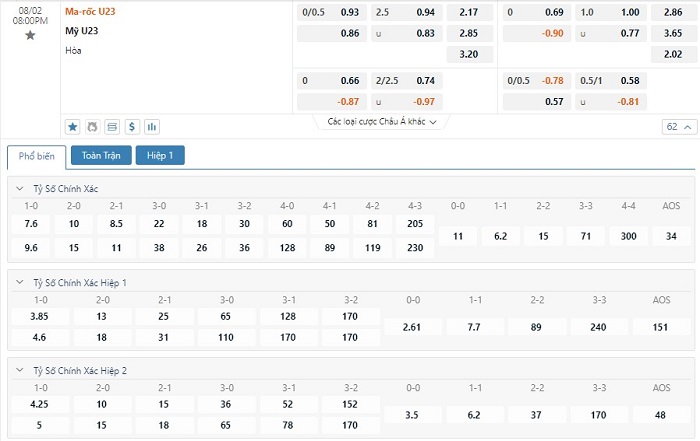Open the bar chart statistics icon
Image resolution: width=700 pixels, height=441 pixels.
tap(152, 127)
